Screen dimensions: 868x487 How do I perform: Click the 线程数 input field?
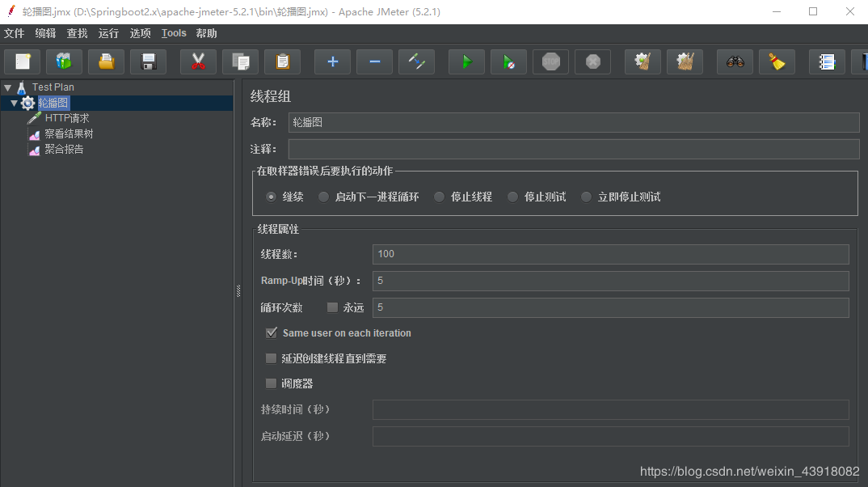610,254
